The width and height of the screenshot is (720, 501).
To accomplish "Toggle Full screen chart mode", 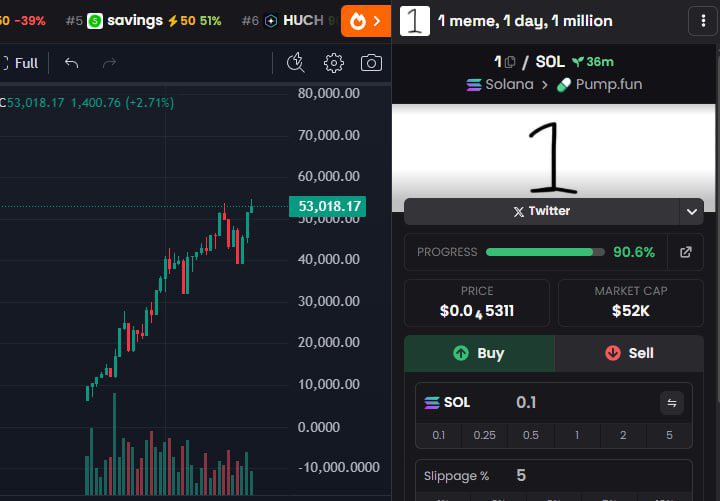I will coord(20,63).
